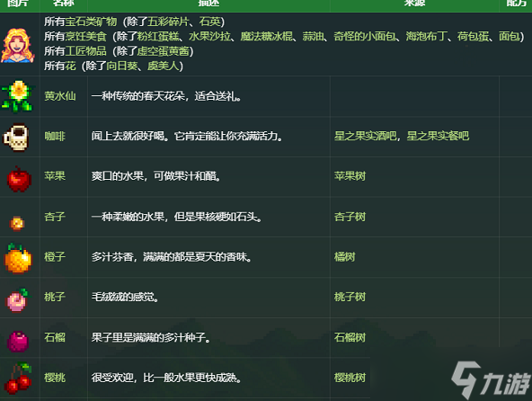Open the 石榴 item name link
Image resolution: width=532 pixels, height=401 pixels.
click(x=55, y=337)
